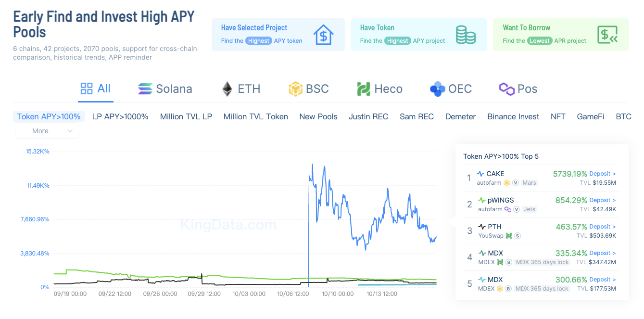Select the Binance Invest filter

(x=513, y=116)
